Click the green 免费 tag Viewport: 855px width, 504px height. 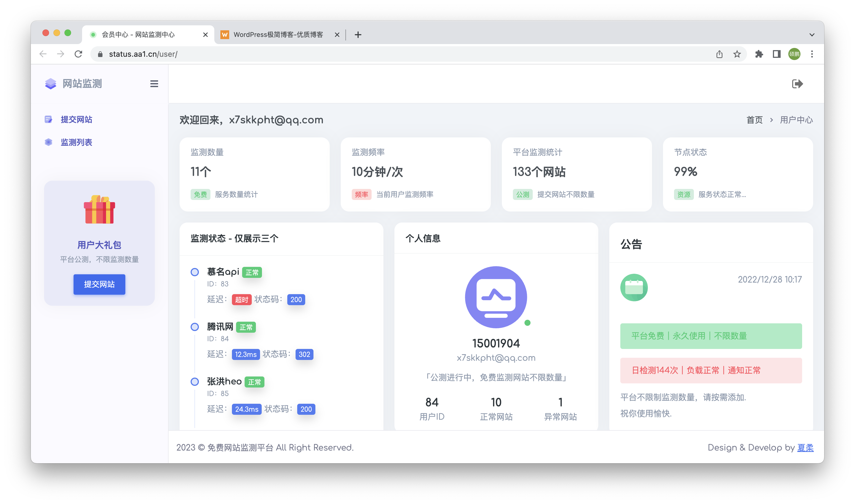coord(200,194)
